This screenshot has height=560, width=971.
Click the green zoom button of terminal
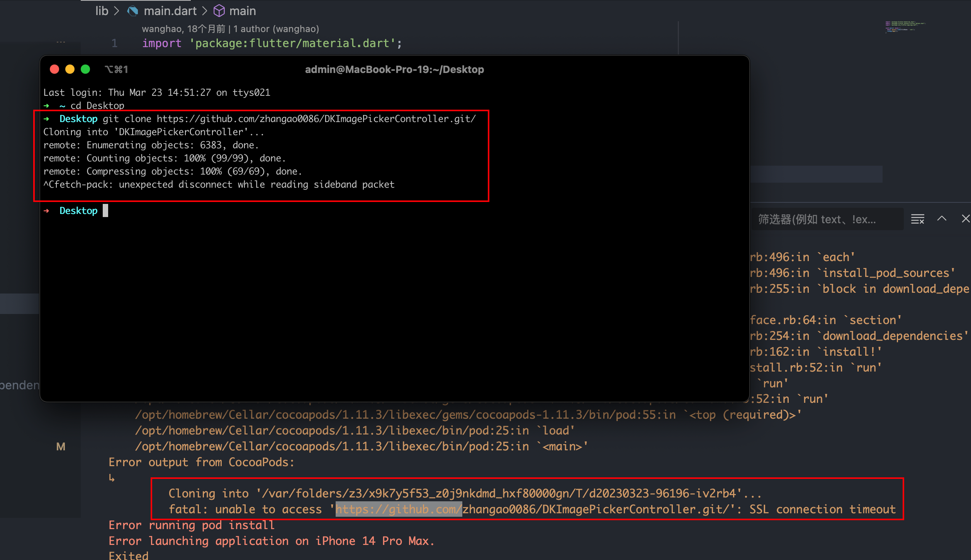[x=85, y=69]
